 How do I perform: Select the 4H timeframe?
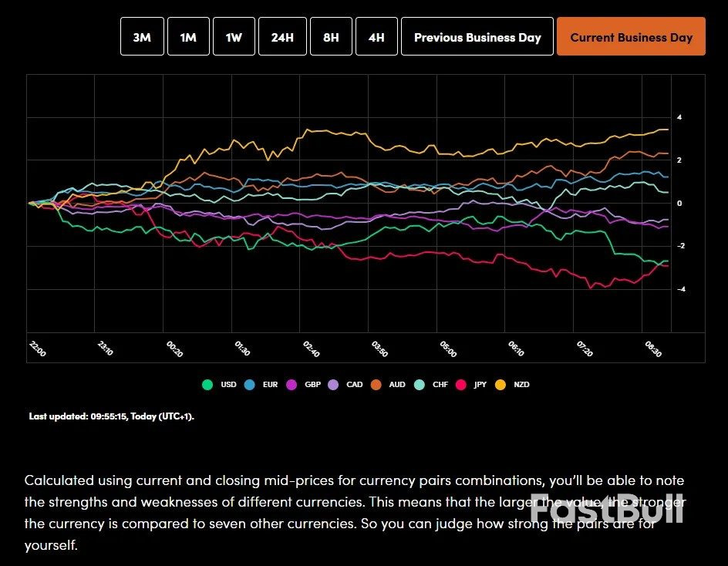376,36
